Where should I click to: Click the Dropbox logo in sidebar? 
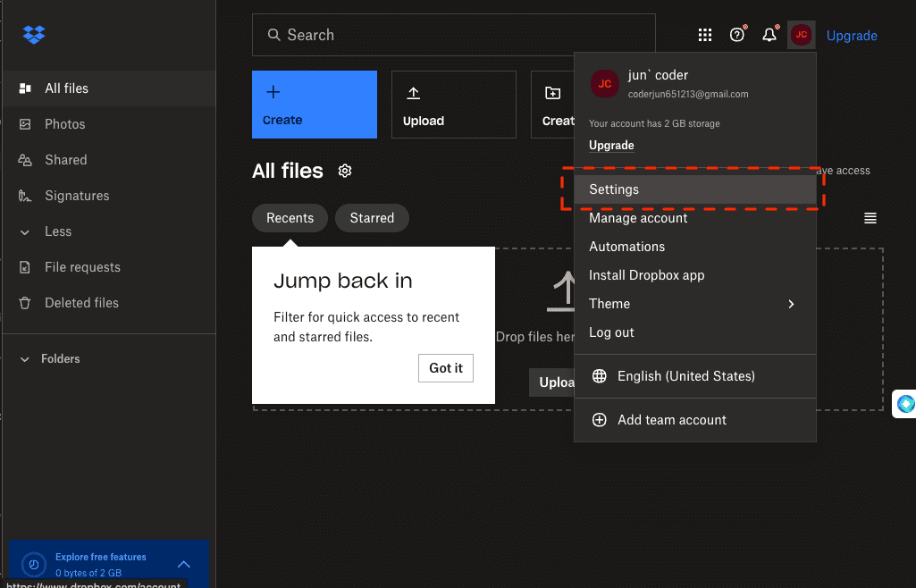[x=34, y=35]
